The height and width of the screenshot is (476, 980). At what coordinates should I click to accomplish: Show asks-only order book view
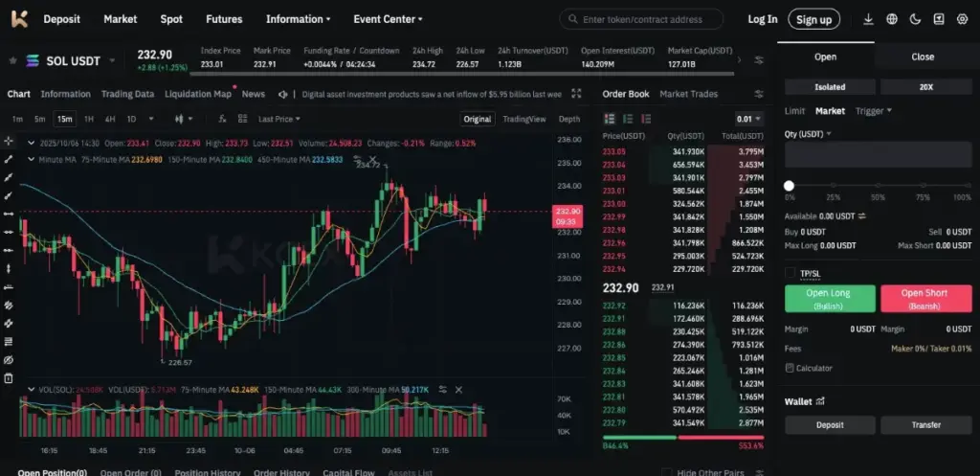click(646, 119)
